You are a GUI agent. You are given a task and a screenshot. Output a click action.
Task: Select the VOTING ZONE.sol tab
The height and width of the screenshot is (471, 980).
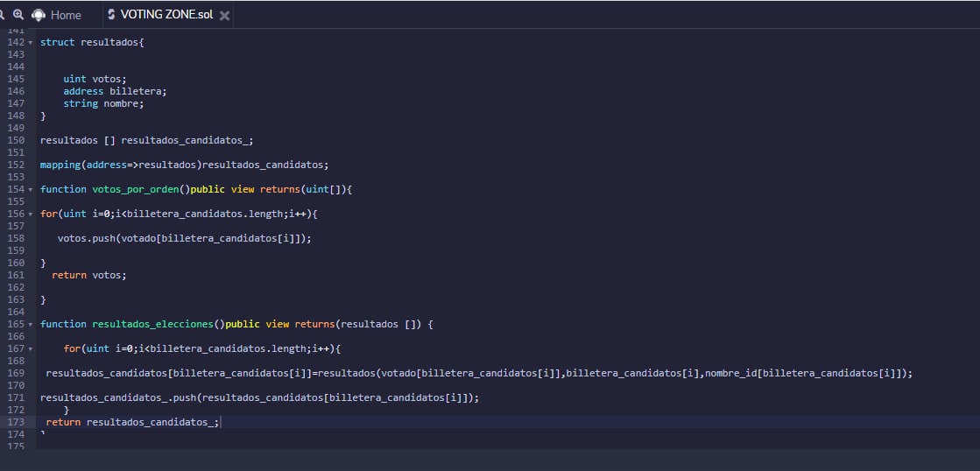(x=167, y=14)
